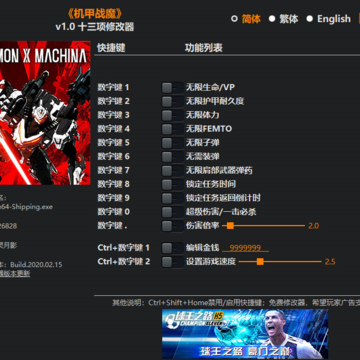
Task: Turn on the 无限体力 switch
Action: point(172,115)
